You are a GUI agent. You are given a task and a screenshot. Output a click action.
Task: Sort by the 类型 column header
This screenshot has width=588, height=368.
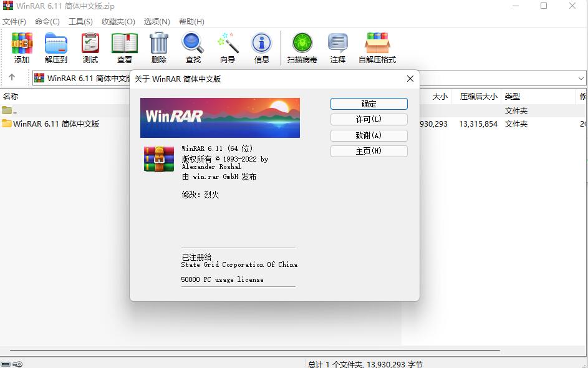pos(513,97)
